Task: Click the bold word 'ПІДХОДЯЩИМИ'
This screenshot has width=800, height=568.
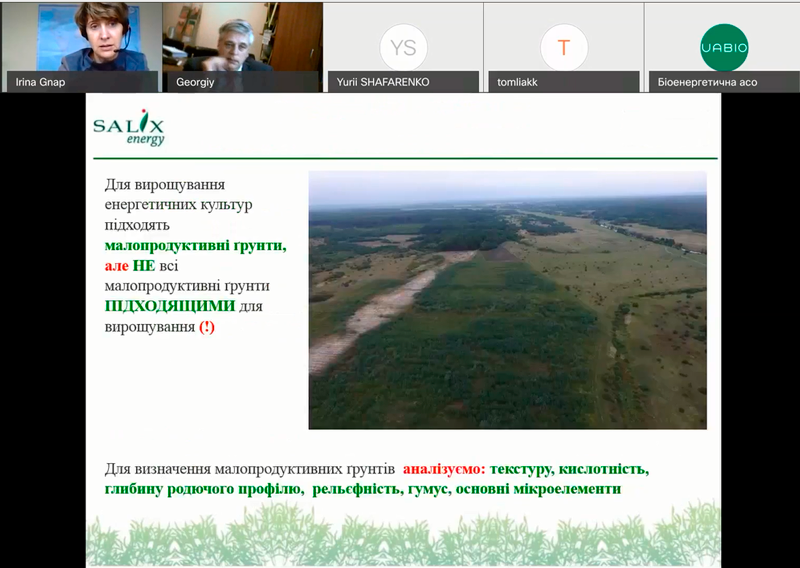Action: pyautogui.click(x=170, y=306)
